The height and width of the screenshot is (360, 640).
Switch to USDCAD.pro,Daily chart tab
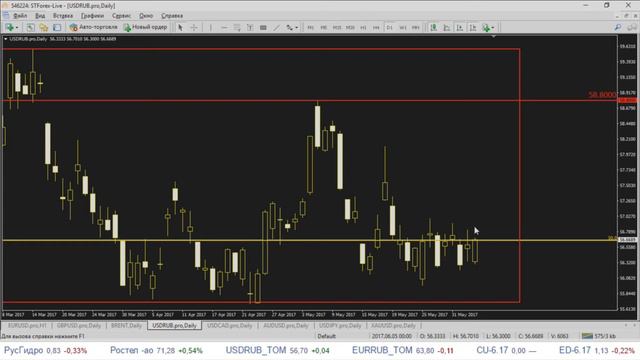[230, 325]
